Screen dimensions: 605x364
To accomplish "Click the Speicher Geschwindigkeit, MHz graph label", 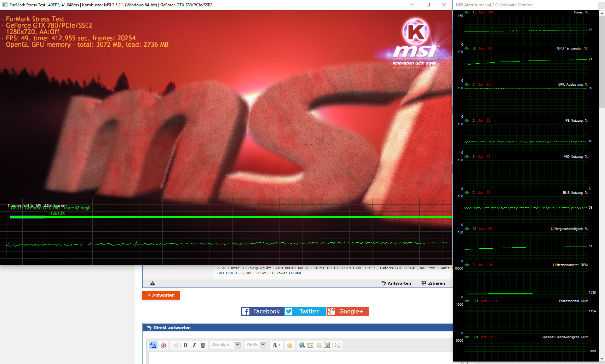I will [565, 337].
